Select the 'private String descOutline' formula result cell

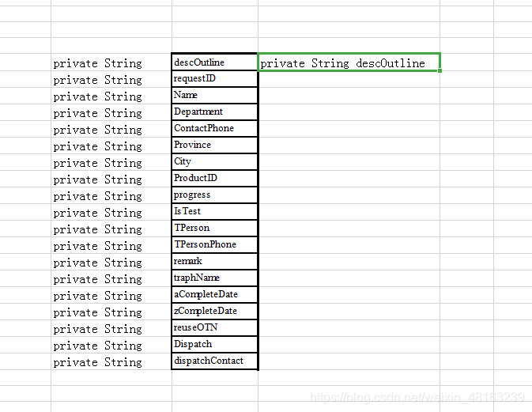click(x=349, y=62)
